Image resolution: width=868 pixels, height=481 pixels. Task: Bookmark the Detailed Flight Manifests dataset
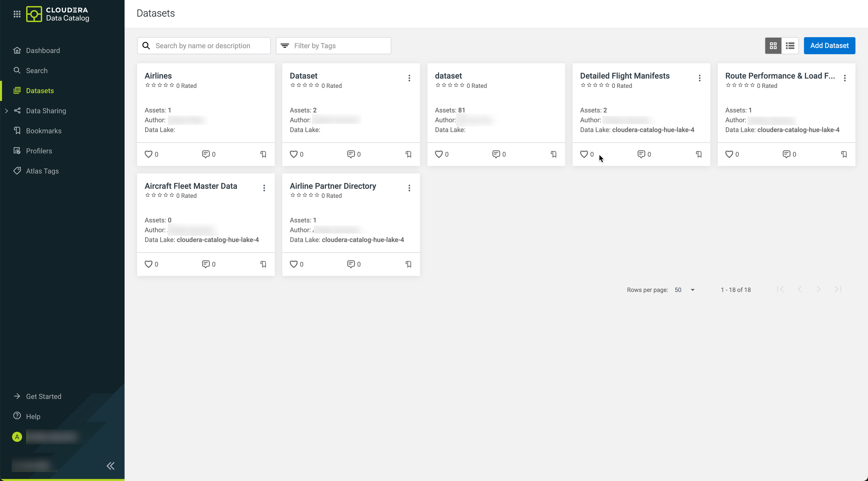coord(699,154)
